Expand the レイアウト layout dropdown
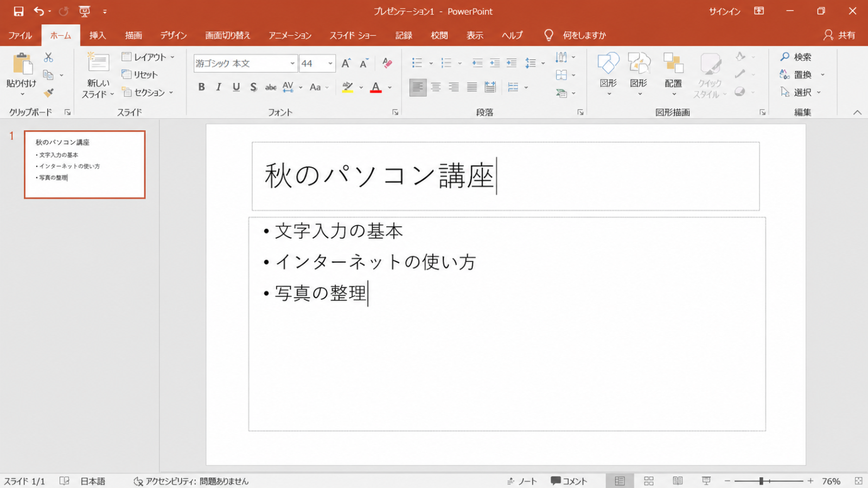Viewport: 868px width, 488px height. tap(173, 57)
